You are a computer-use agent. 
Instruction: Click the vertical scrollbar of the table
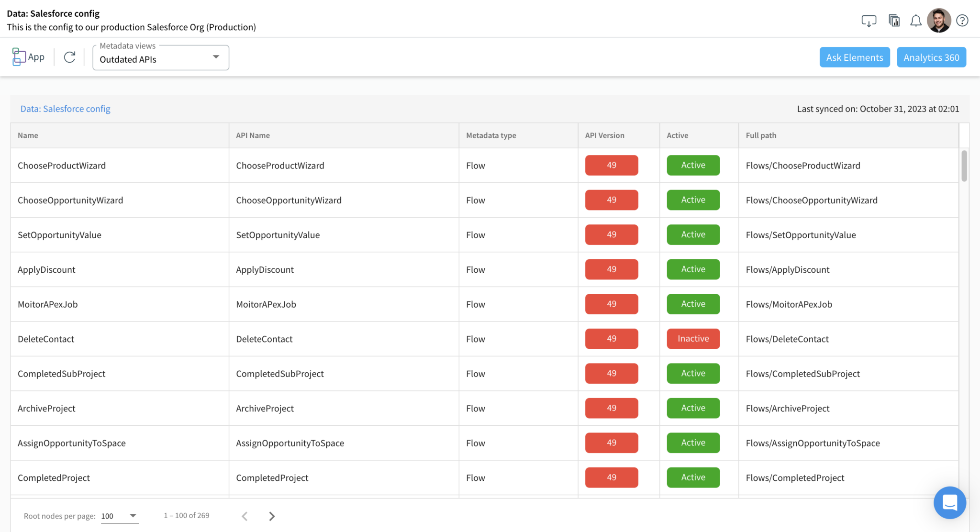pos(964,166)
